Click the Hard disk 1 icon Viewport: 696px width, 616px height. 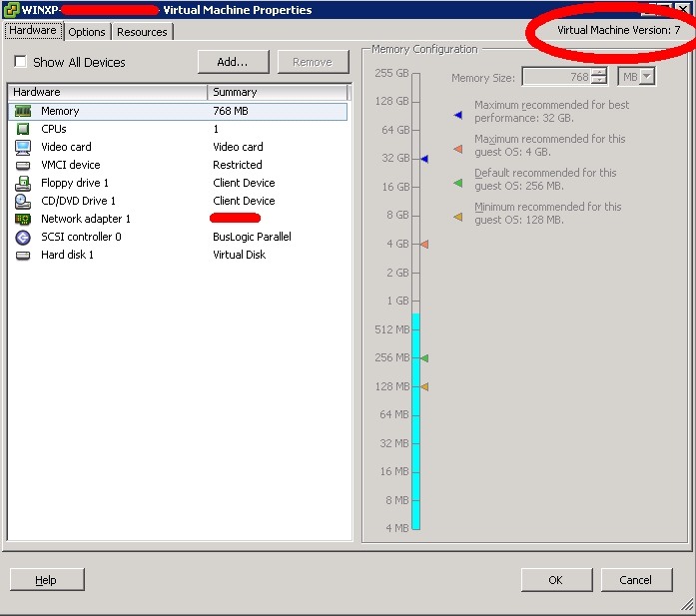point(23,256)
